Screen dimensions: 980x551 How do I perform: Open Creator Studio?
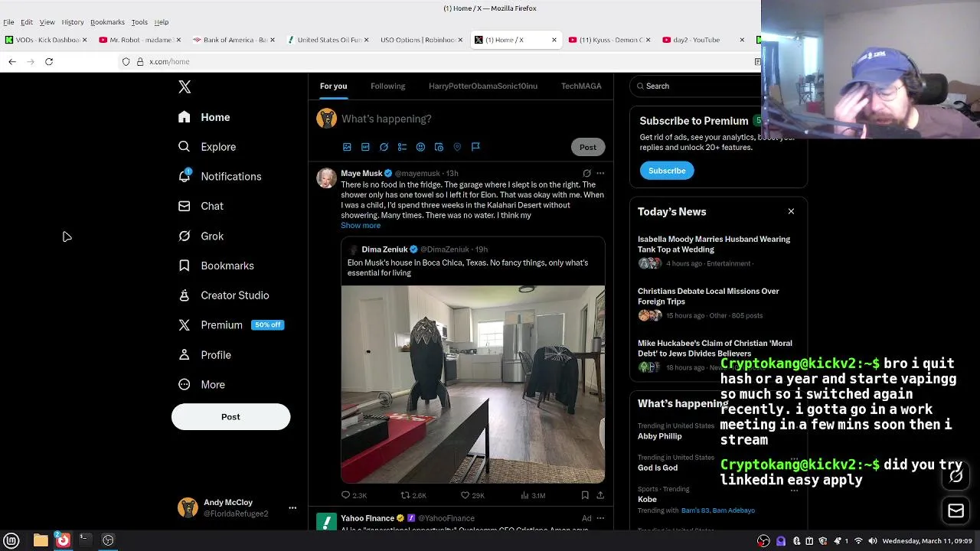[x=224, y=295]
